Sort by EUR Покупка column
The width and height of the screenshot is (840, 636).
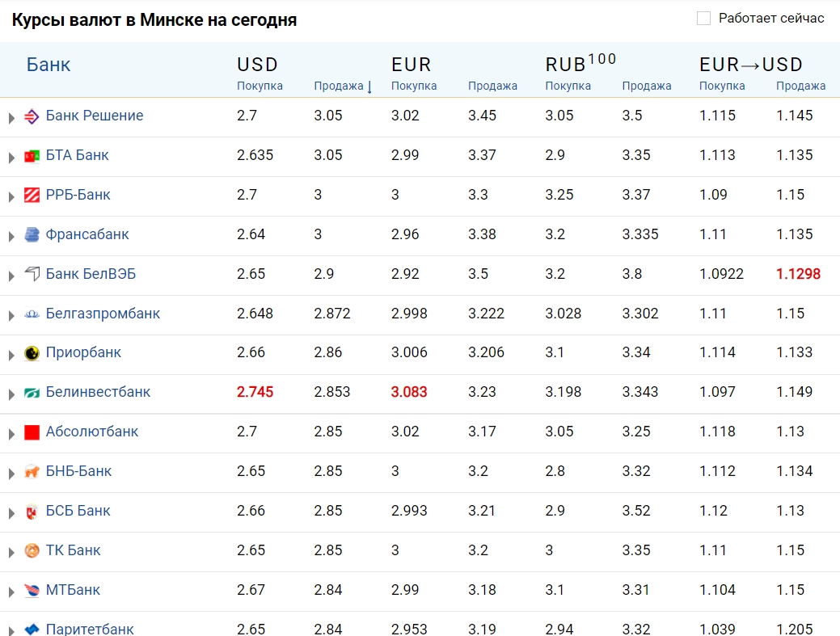coord(414,86)
